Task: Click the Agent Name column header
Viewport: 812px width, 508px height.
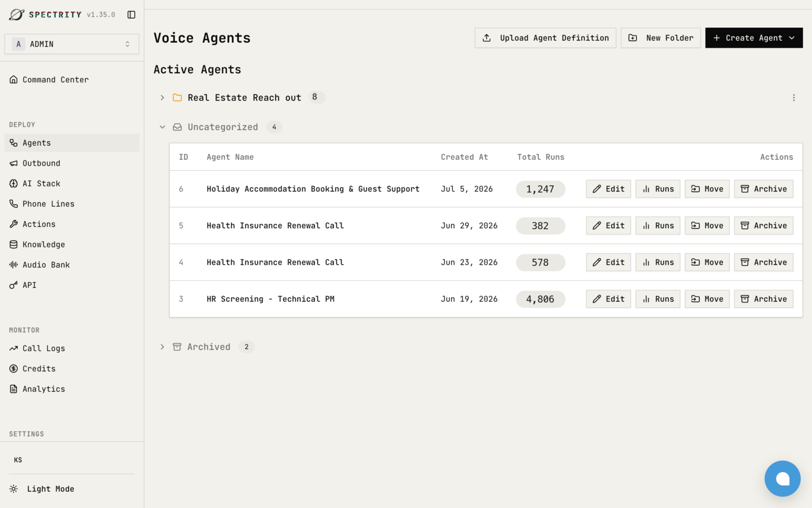Action: click(x=230, y=157)
